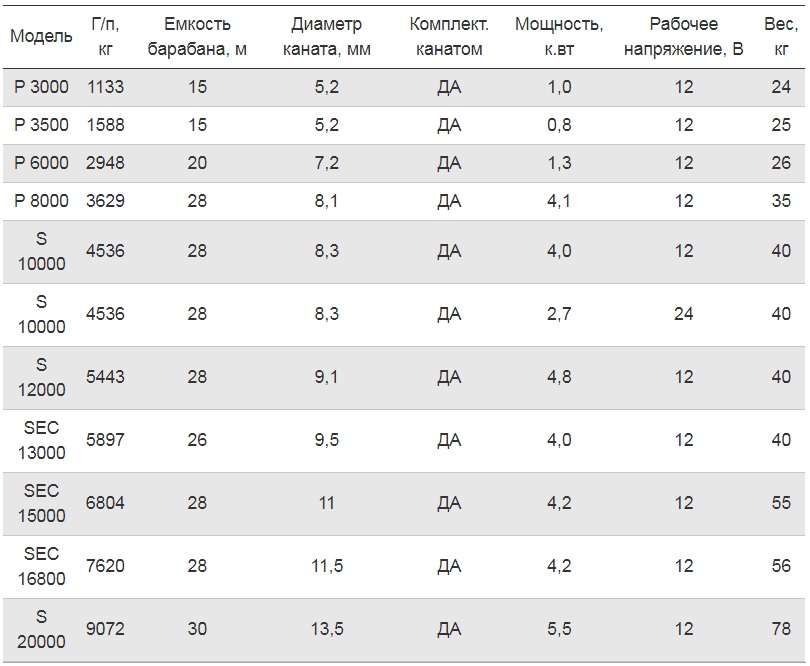The height and width of the screenshot is (666, 810).
Task: Click the Вес, кг column header
Action: pyautogui.click(x=781, y=36)
